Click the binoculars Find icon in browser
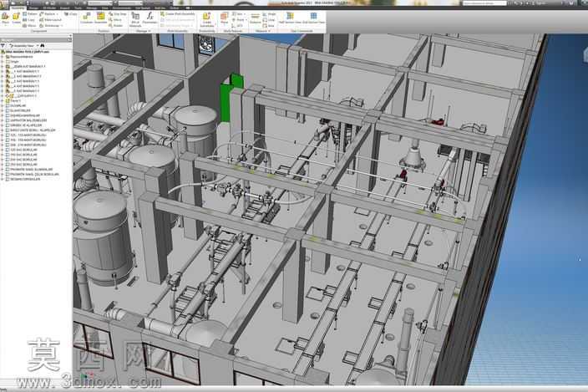Image resolution: width=588 pixels, height=392 pixels. pos(43,45)
